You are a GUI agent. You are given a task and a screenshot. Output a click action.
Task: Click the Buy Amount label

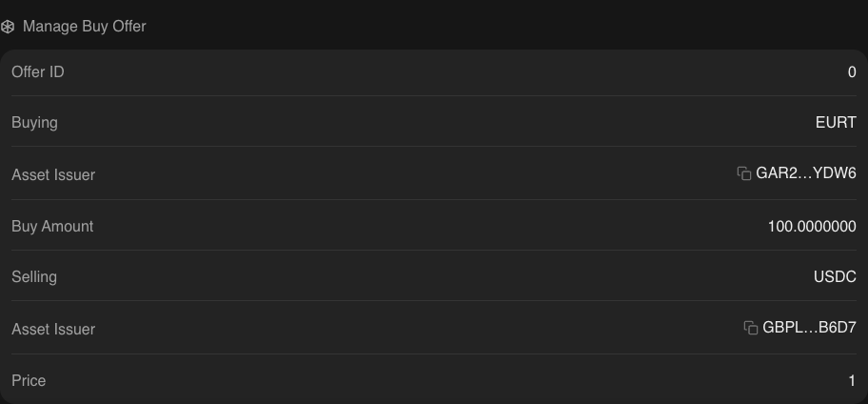click(52, 227)
